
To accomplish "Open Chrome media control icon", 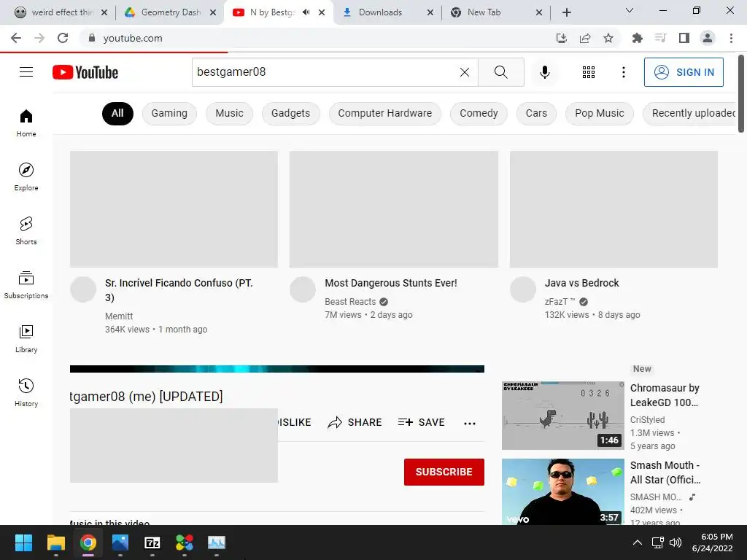I will [660, 38].
